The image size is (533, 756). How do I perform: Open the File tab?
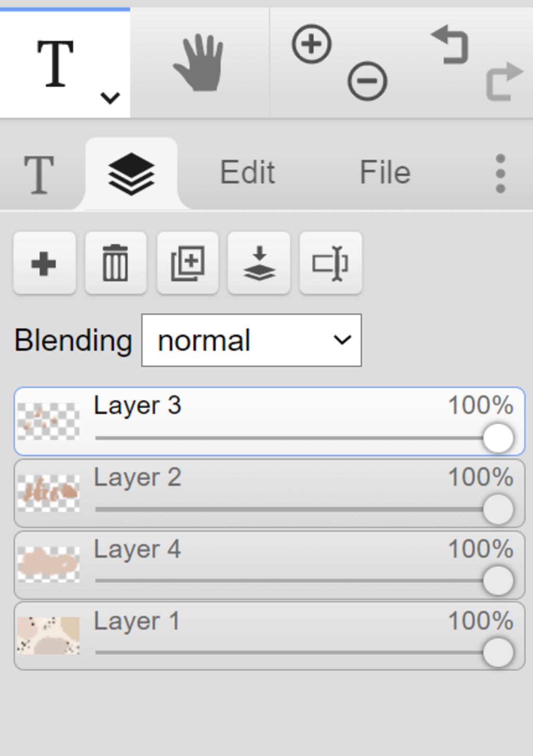(x=385, y=172)
